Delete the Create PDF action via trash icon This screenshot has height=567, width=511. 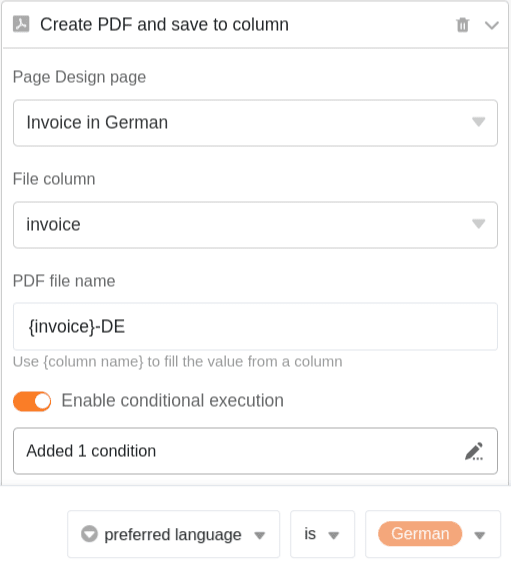463,25
